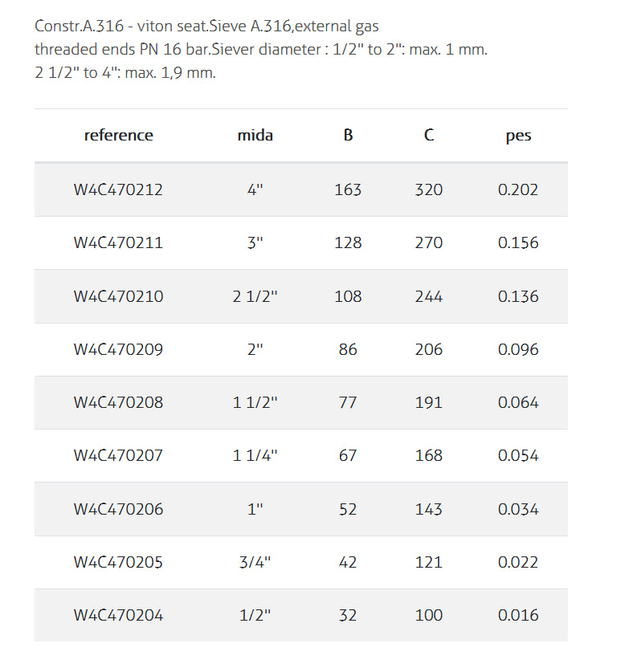Pick the W4C470207 reference
The image size is (625, 672).
point(118,455)
